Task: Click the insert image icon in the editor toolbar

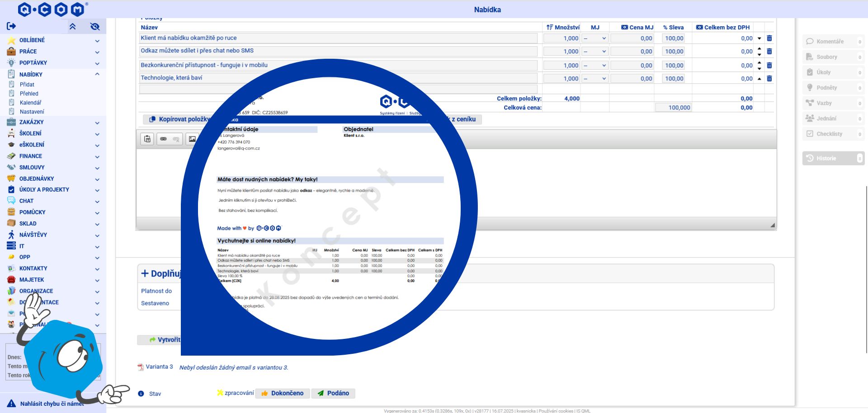Action: click(192, 139)
